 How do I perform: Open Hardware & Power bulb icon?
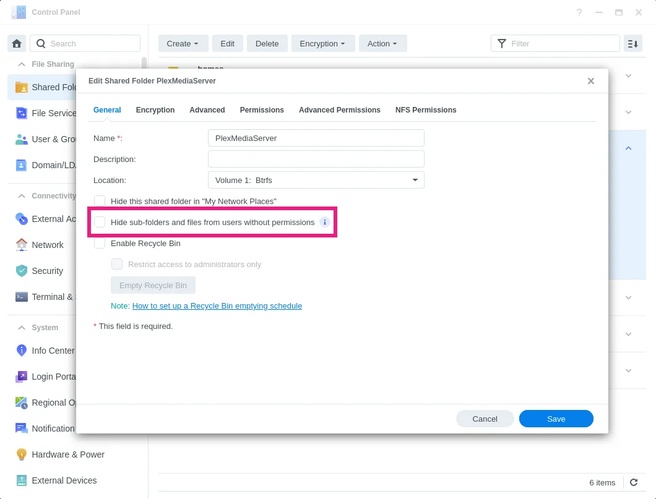point(21,454)
